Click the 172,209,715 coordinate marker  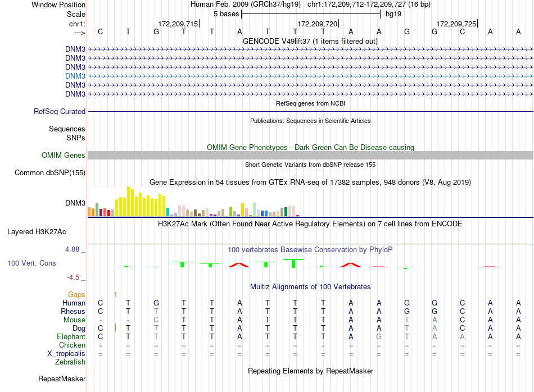pyautogui.click(x=178, y=24)
